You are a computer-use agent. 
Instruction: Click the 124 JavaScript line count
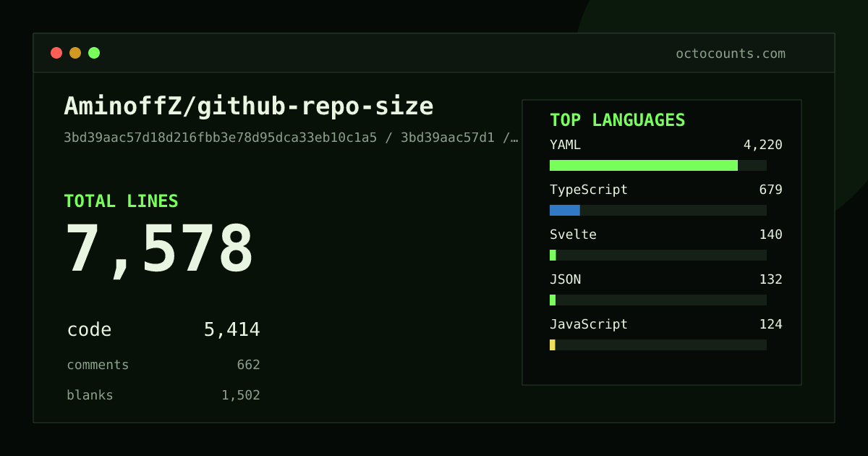coord(770,324)
